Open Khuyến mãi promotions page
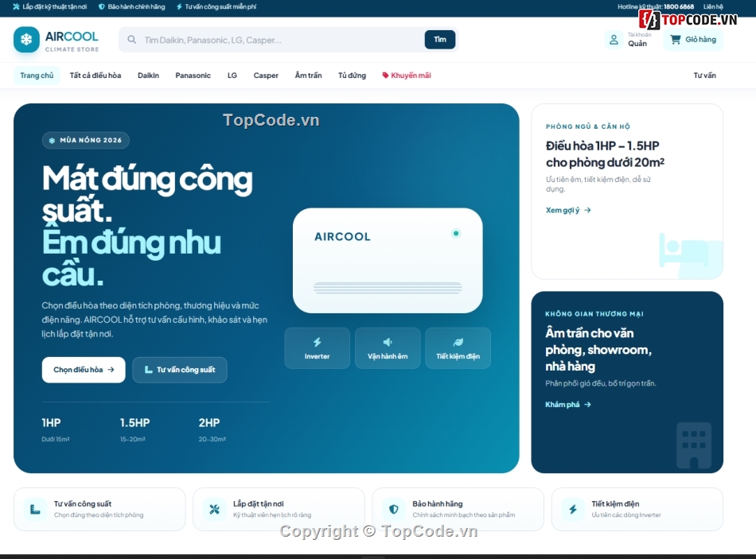 tap(407, 76)
